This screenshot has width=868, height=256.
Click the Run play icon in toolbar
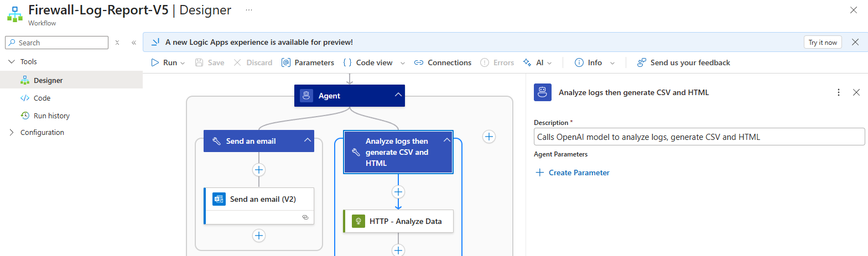click(x=155, y=62)
